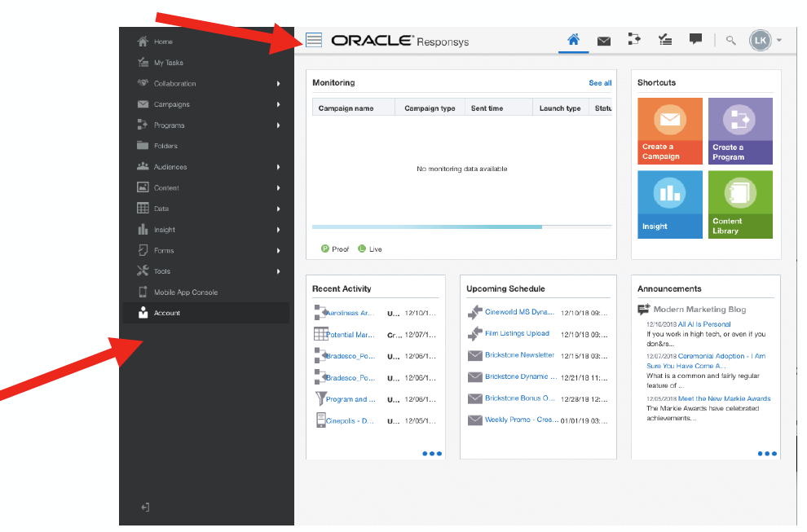
Task: Click the hamburger menu icon beside Oracle logo
Action: (x=314, y=40)
